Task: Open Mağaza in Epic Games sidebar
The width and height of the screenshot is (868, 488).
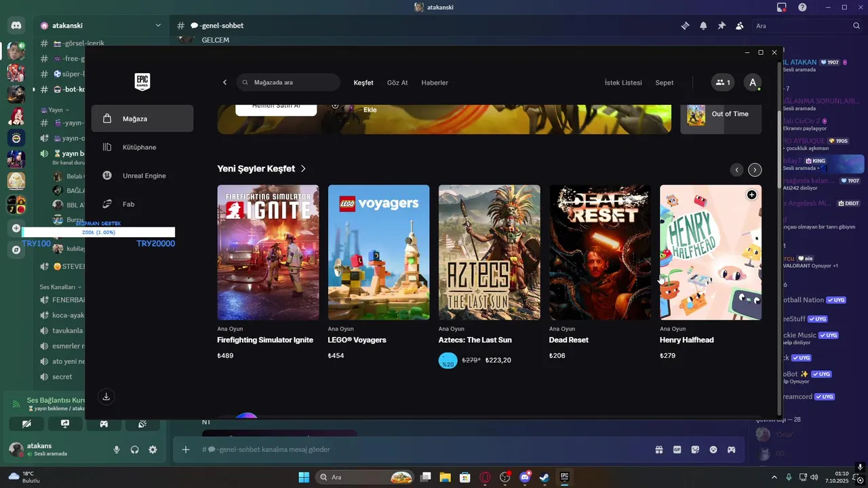Action: 142,119
